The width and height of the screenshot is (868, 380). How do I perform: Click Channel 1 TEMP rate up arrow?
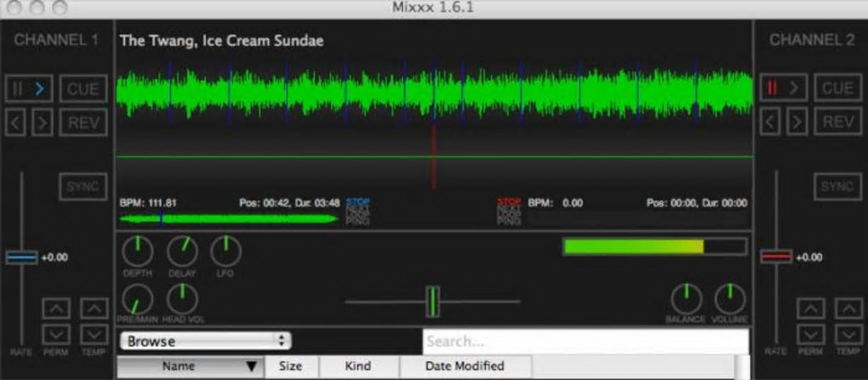[x=94, y=308]
